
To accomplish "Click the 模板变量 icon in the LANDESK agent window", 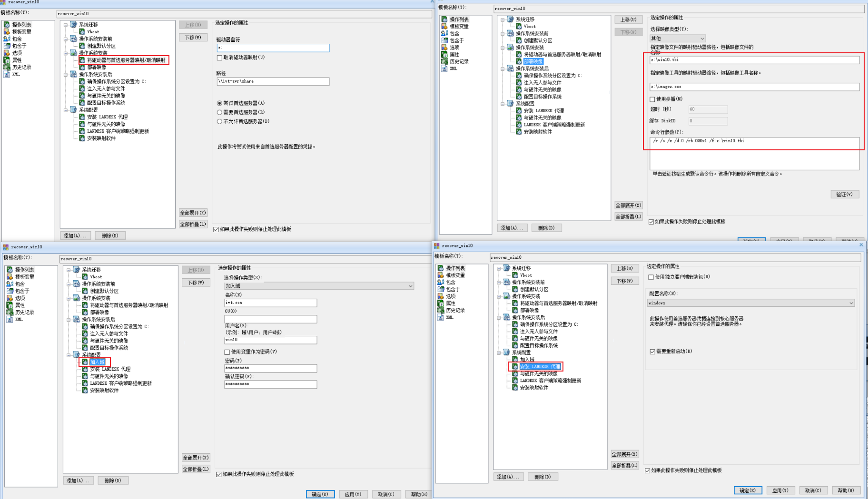I will 440,275.
